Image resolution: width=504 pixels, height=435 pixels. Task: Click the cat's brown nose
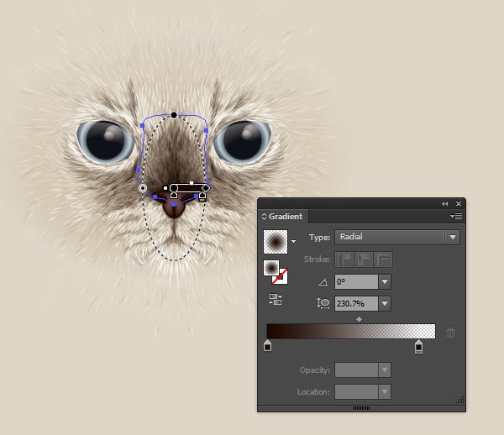[x=174, y=207]
